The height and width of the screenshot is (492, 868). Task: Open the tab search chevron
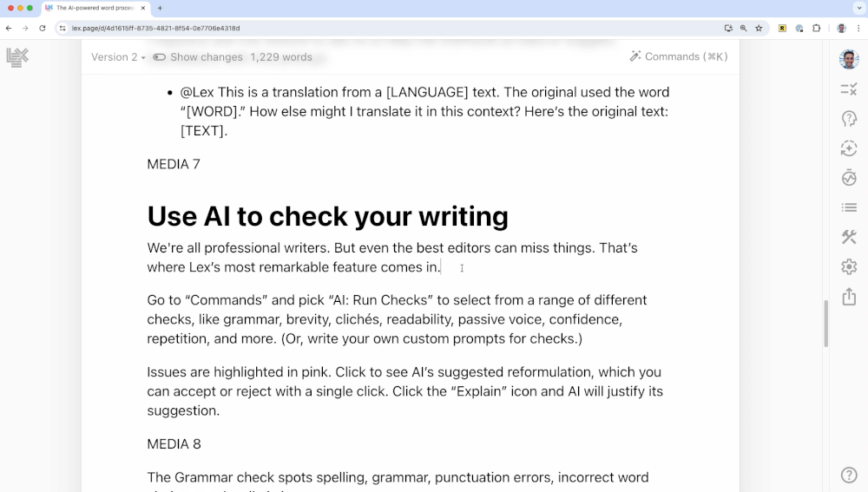point(859,9)
